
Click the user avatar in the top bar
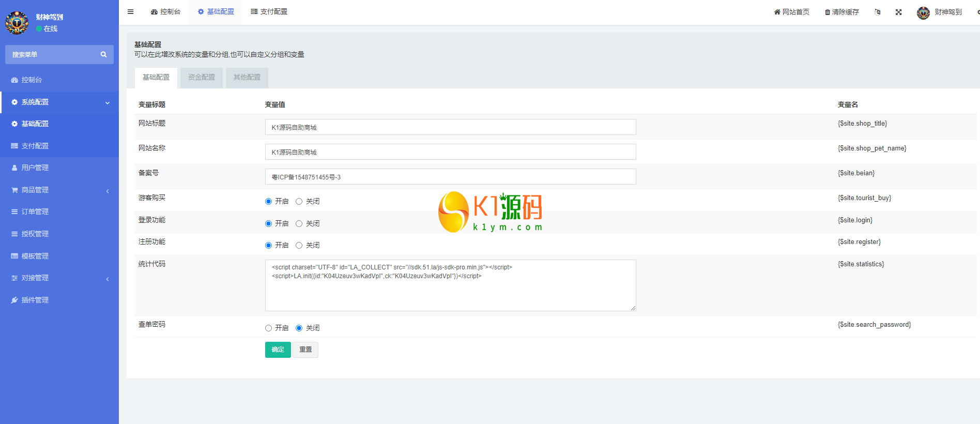pos(923,12)
